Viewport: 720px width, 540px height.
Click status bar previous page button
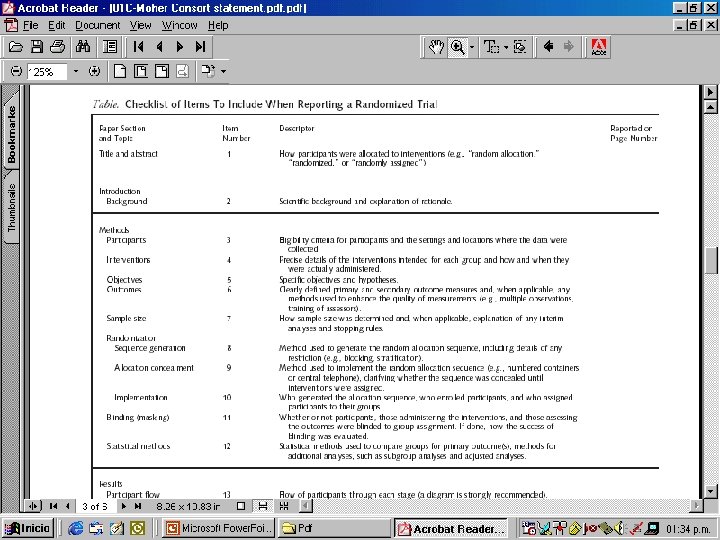(68, 506)
